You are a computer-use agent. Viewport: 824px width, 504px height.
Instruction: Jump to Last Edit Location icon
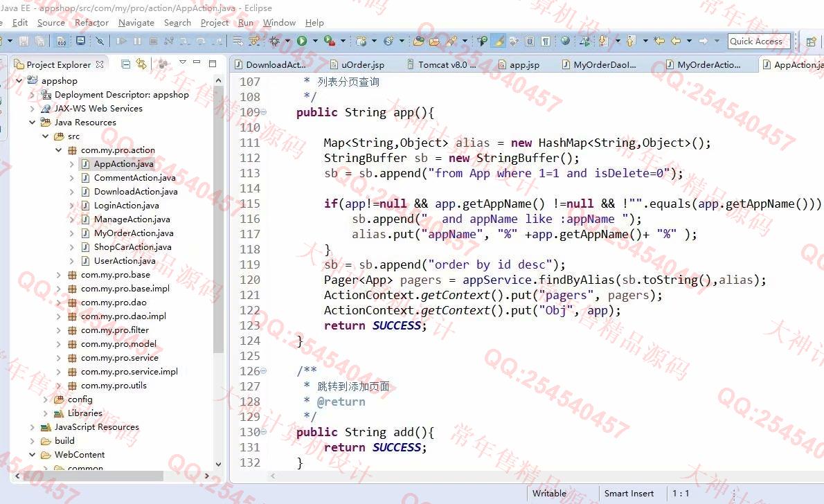point(659,41)
